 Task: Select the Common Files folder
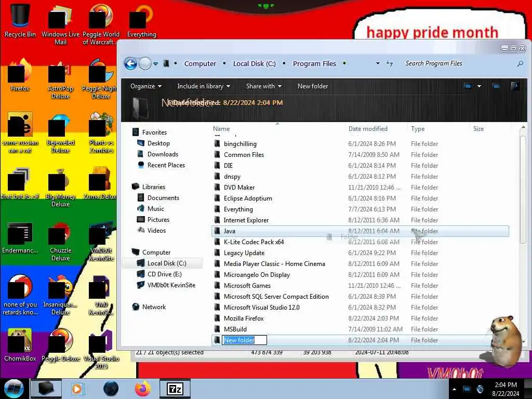pos(244,155)
